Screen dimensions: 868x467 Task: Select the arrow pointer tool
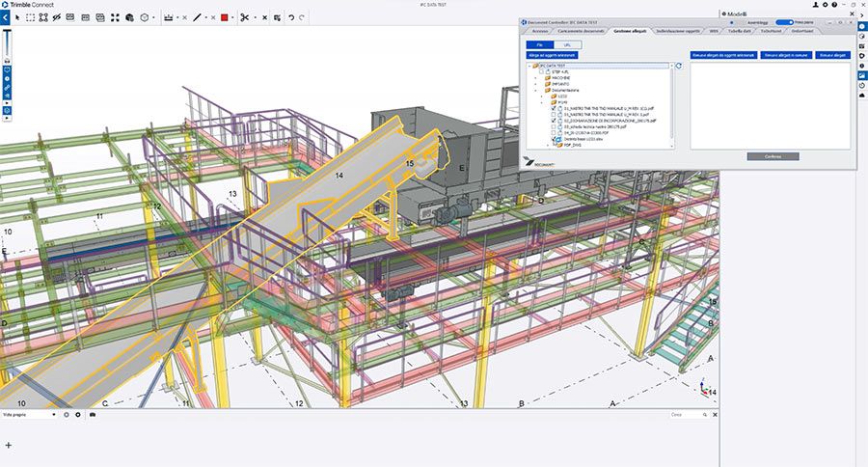(x=17, y=17)
